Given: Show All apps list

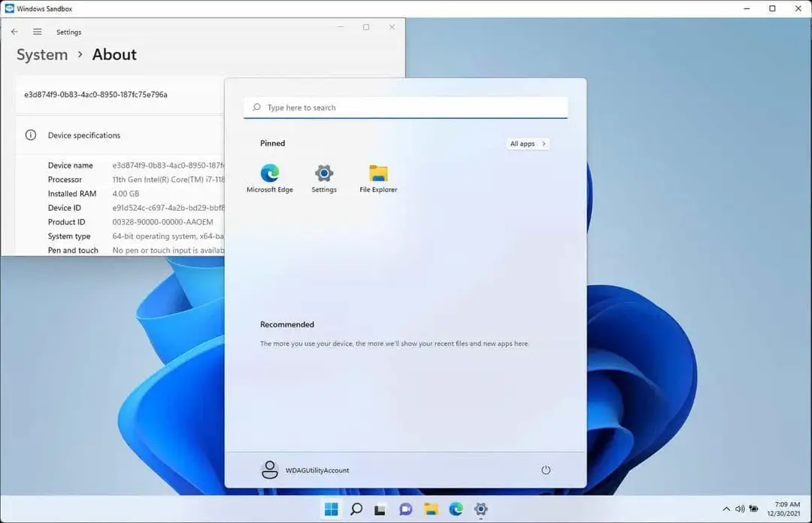Looking at the screenshot, I should 528,144.
